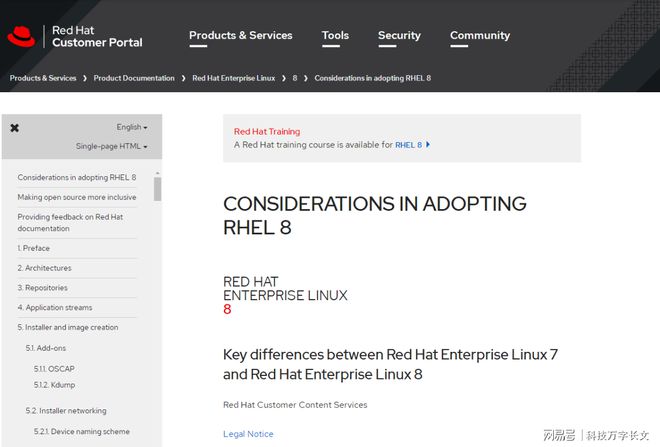Select Making open source more inclusive
The image size is (660, 447).
click(77, 197)
